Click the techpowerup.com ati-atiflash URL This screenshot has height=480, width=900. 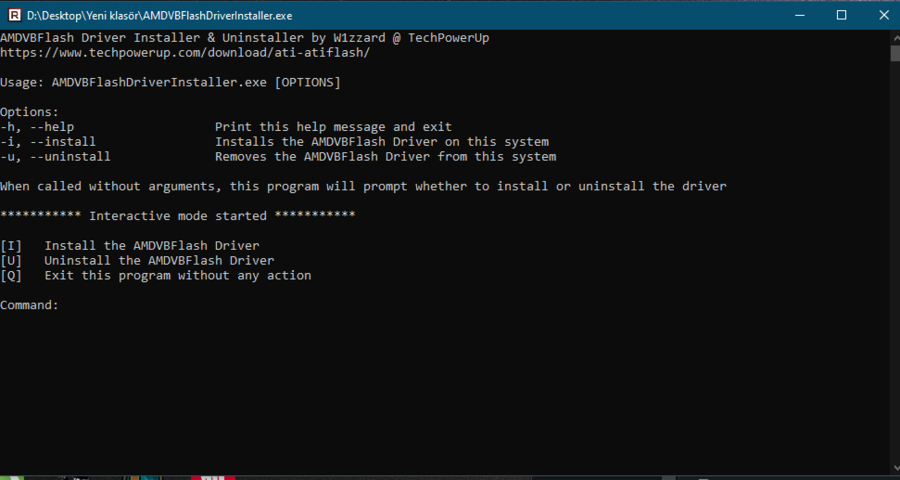[x=185, y=52]
